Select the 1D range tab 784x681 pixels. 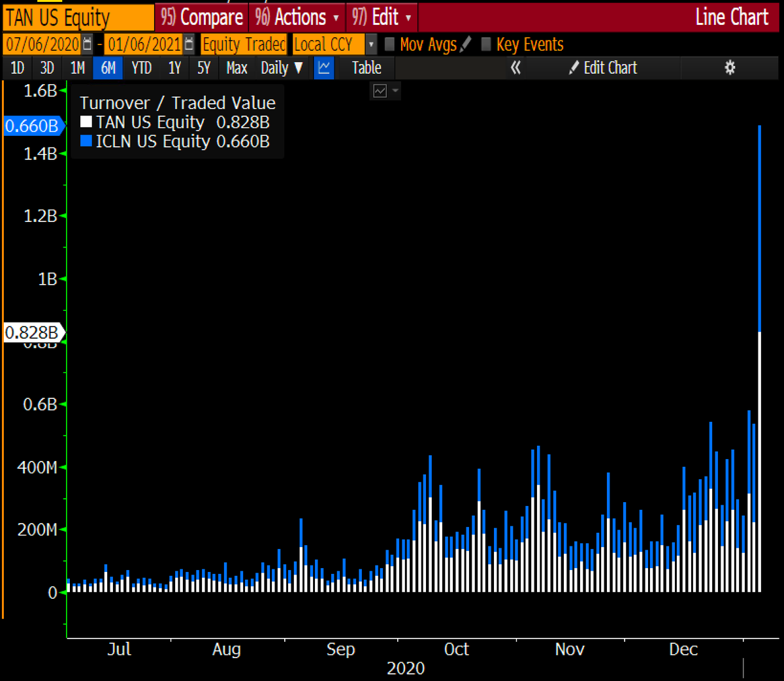[x=18, y=68]
